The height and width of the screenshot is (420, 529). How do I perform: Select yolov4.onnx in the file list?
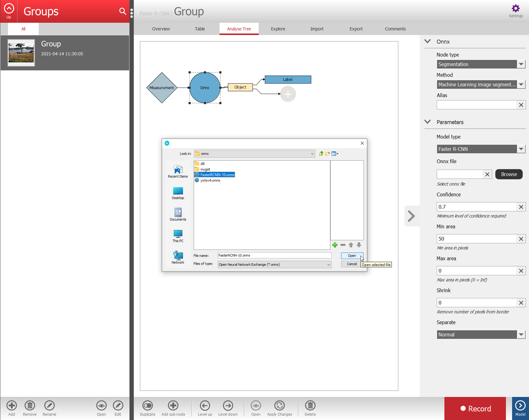click(x=210, y=180)
